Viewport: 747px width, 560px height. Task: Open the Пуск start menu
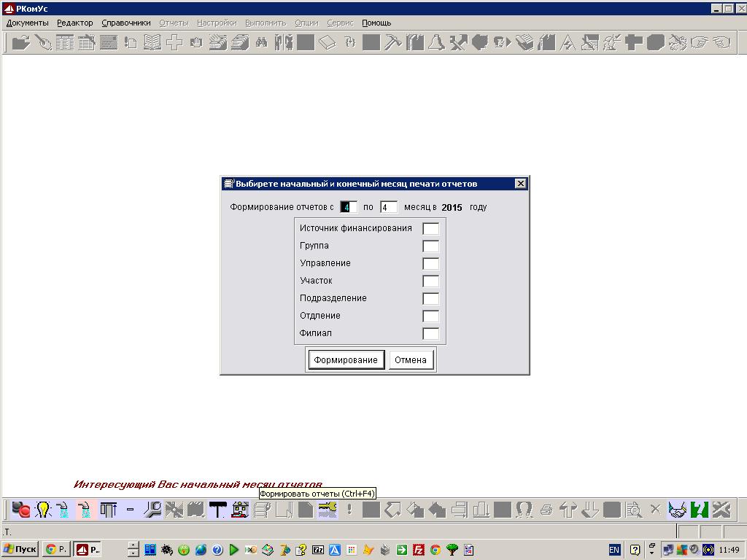[20, 549]
